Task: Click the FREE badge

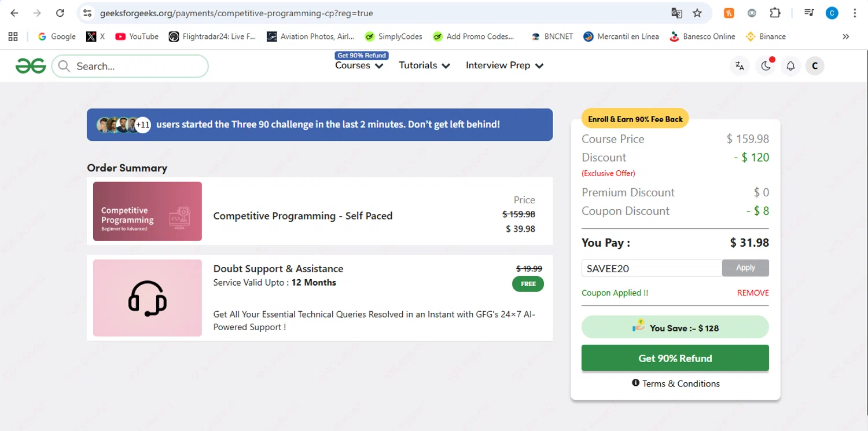Action: [x=528, y=284]
